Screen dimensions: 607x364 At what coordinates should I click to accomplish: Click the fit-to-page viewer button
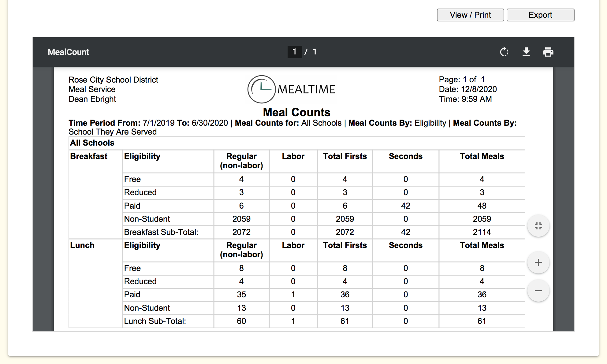click(538, 226)
